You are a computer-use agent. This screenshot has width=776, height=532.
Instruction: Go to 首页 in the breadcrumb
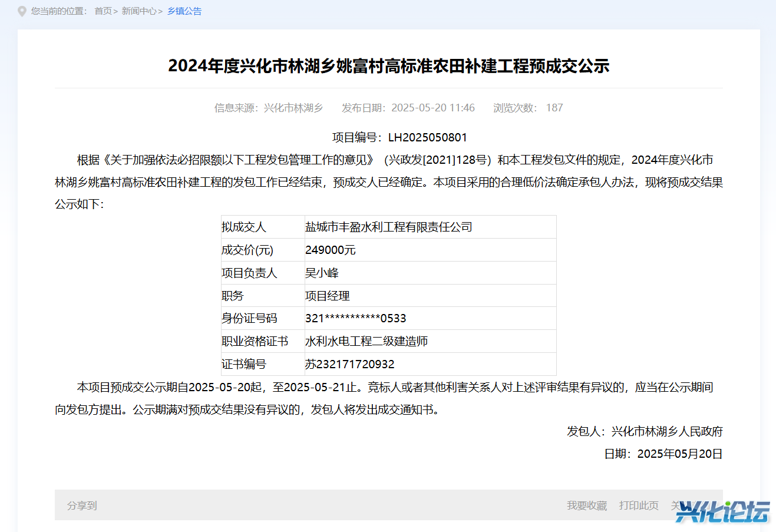(103, 11)
